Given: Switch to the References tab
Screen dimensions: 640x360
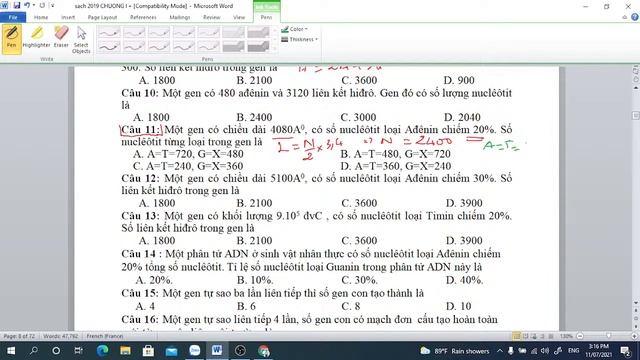Looking at the screenshot, I should pyautogui.click(x=143, y=17).
